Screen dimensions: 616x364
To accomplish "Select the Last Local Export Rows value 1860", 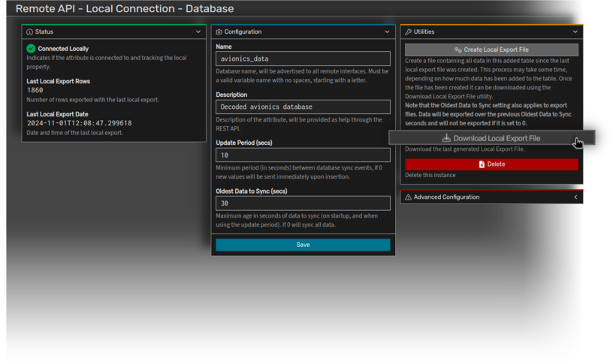I will [35, 90].
